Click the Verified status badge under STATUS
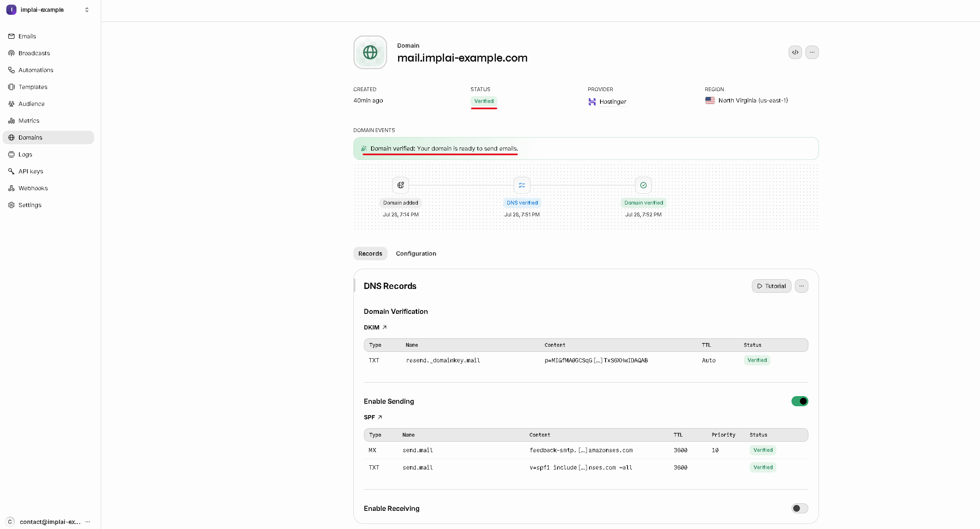 [x=484, y=101]
